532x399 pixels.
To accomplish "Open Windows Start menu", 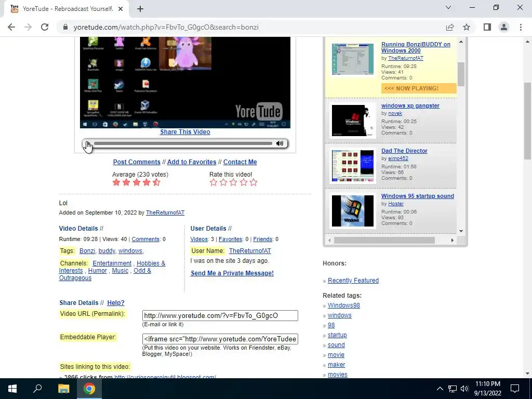I will tap(12, 389).
